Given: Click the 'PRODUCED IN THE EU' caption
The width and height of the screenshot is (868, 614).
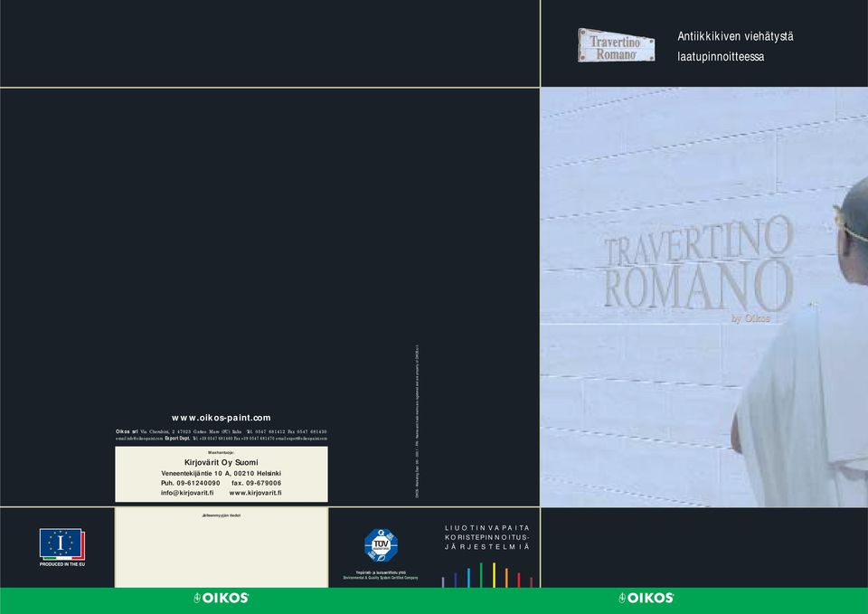Looking at the screenshot, I should click(62, 565).
